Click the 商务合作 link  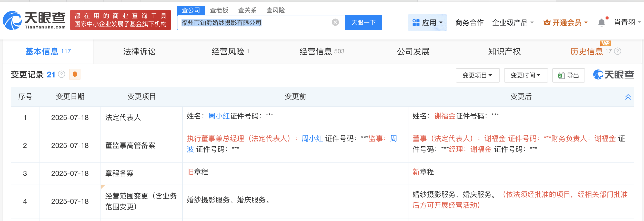pyautogui.click(x=469, y=23)
